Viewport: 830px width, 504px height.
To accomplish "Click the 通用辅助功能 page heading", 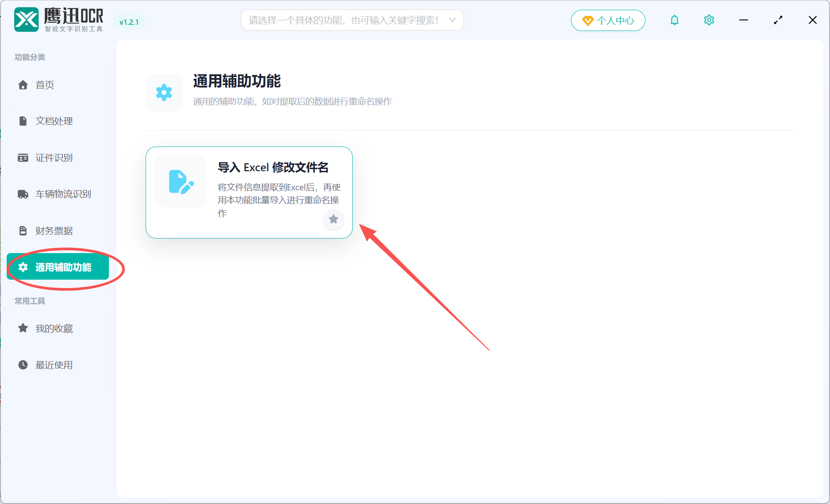I will [237, 81].
